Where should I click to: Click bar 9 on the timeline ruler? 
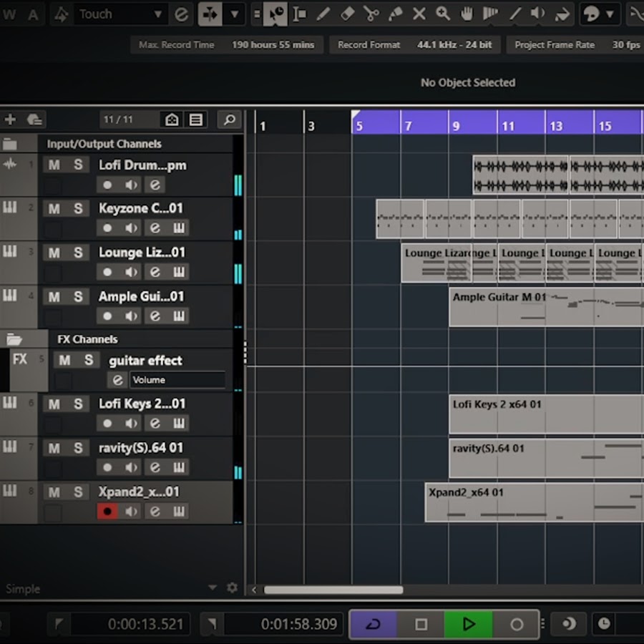click(x=456, y=126)
